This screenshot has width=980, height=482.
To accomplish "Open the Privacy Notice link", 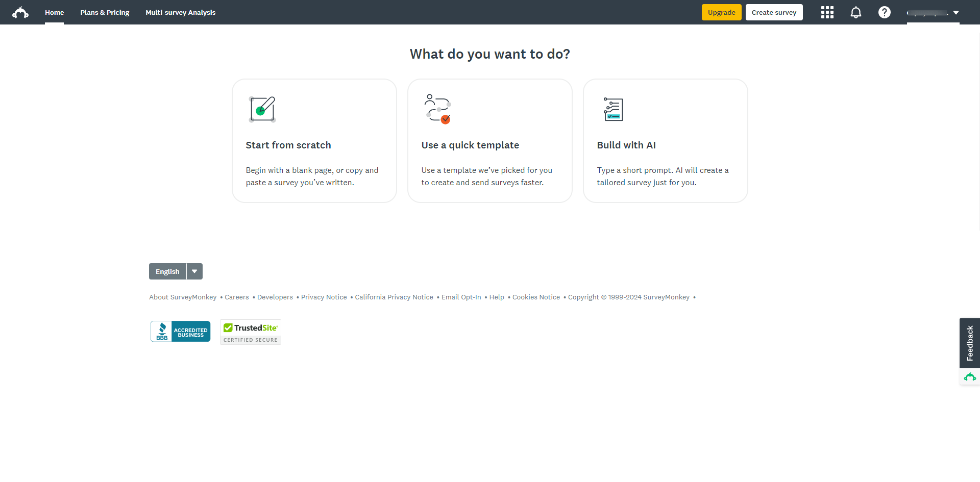I will coord(324,297).
